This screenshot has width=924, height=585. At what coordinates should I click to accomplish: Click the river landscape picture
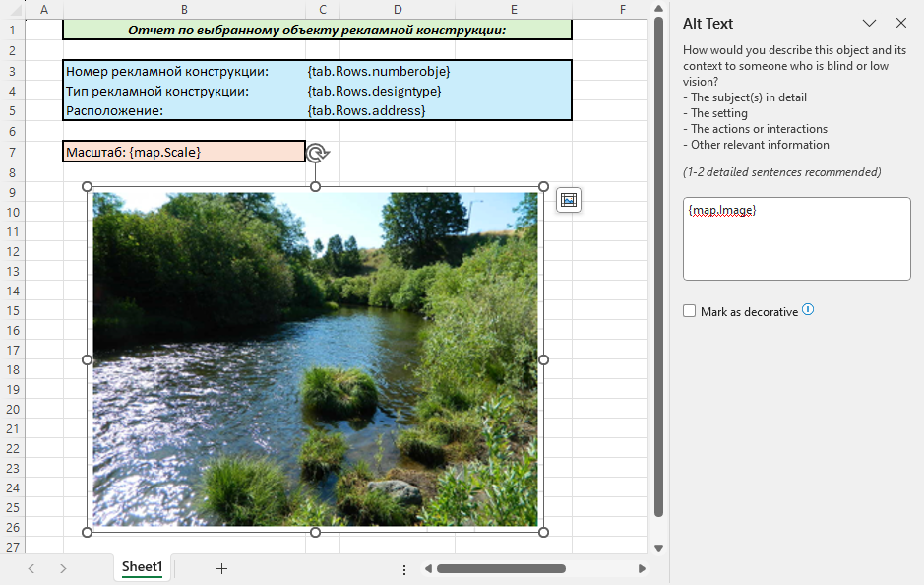(315, 359)
